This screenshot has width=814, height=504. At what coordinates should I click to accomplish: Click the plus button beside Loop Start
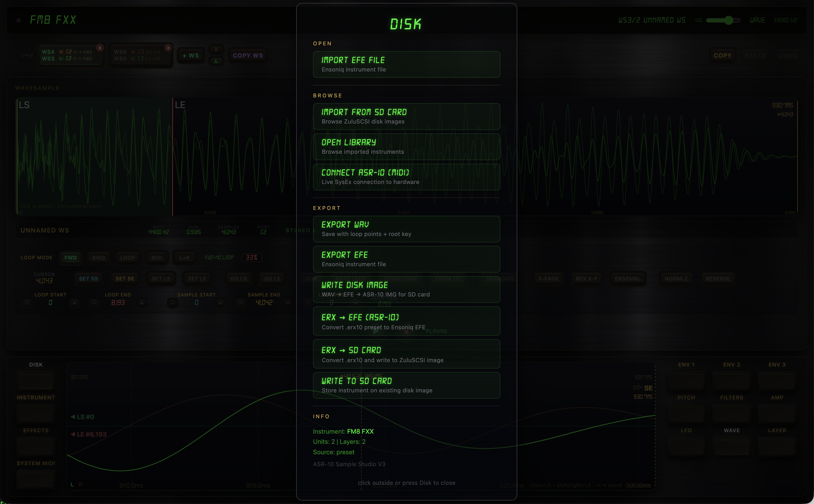[x=74, y=303]
